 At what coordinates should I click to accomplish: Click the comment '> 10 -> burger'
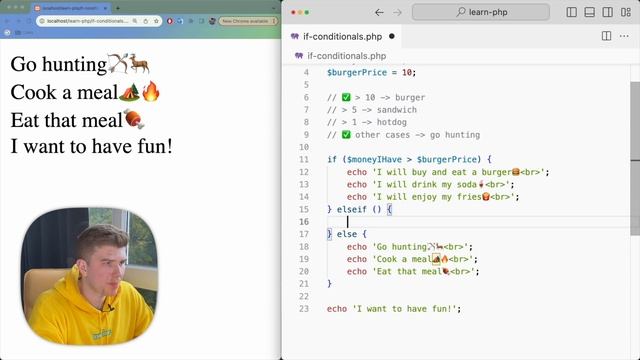[390, 98]
